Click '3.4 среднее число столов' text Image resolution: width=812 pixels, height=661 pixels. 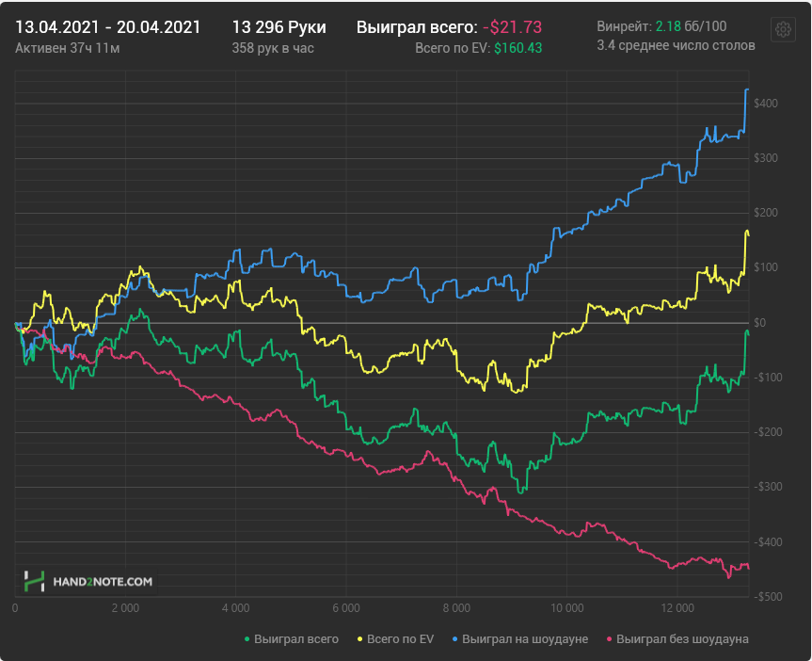[676, 45]
